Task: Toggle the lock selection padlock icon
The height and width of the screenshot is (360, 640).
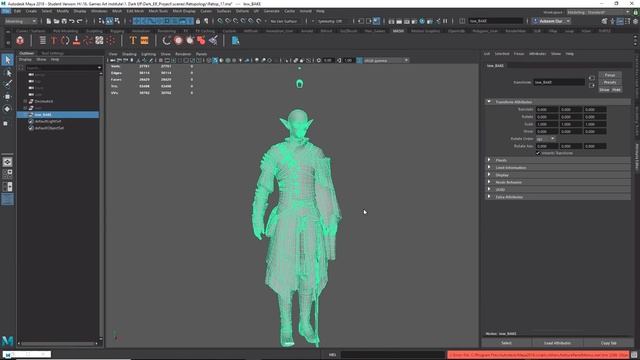Action: 198,21
